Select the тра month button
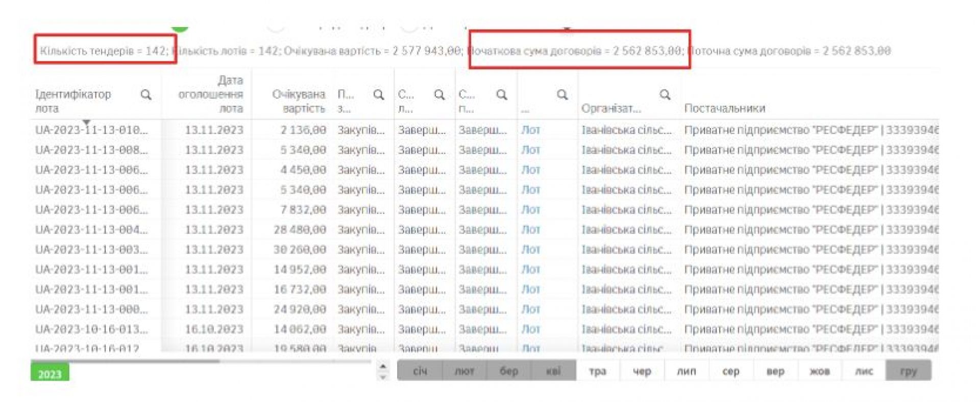 tap(598, 371)
